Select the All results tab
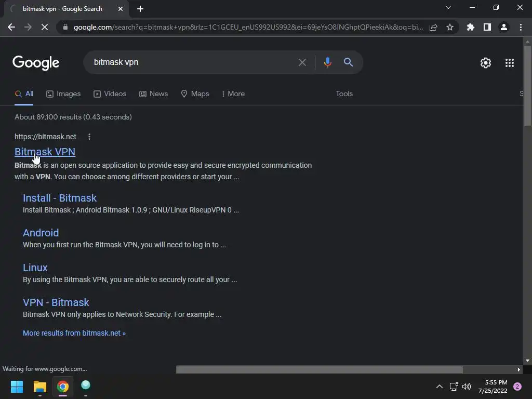Viewport: 532px width, 399px height. click(x=24, y=94)
